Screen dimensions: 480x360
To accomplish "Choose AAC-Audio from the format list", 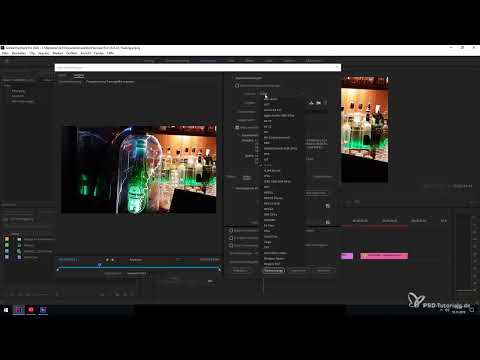I will click(270, 99).
